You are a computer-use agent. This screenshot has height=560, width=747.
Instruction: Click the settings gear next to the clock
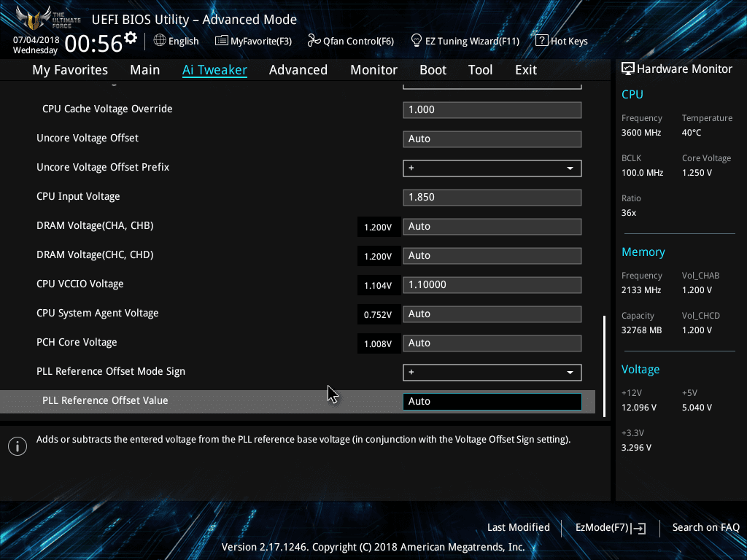click(x=131, y=38)
